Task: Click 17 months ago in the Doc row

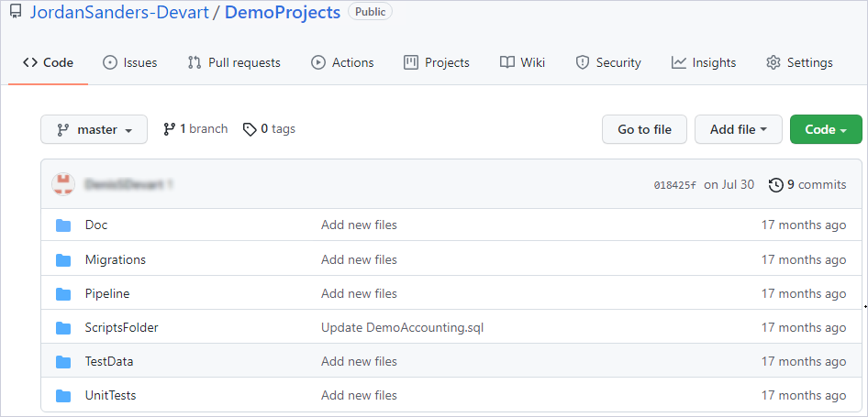Action: click(x=804, y=225)
